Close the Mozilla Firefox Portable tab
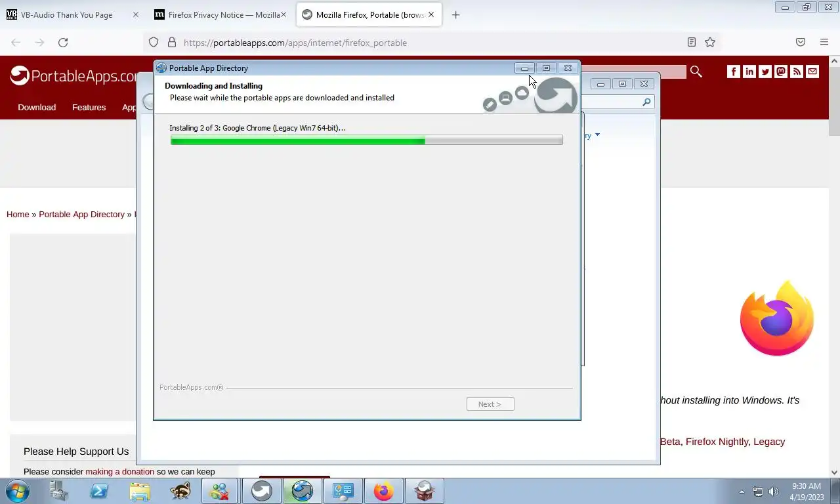Image resolution: width=840 pixels, height=504 pixels. click(x=432, y=14)
